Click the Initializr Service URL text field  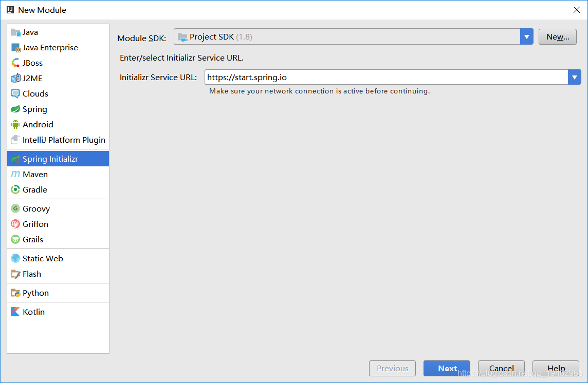(x=386, y=77)
